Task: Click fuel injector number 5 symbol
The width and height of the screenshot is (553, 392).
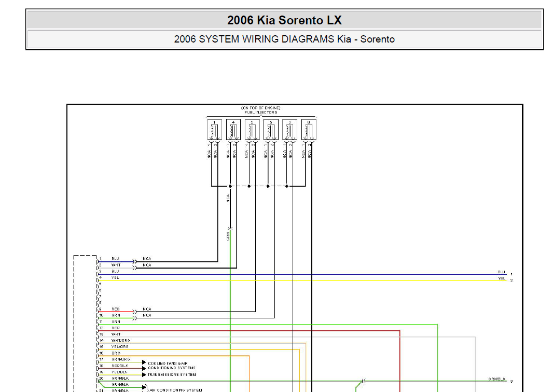Action: pyautogui.click(x=271, y=130)
